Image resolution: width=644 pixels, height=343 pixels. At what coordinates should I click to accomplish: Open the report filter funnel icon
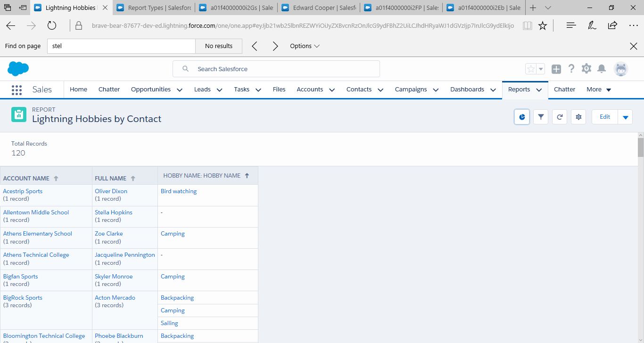pos(541,117)
